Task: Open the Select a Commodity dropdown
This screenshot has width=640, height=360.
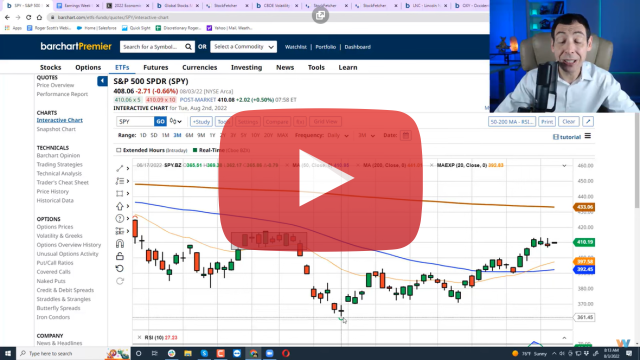Action: [243, 47]
